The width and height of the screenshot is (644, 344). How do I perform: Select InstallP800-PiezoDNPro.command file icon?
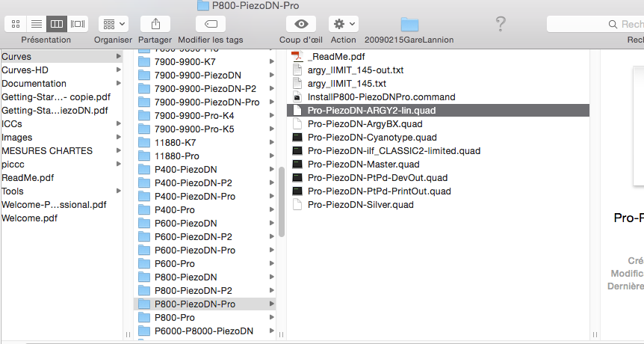click(297, 97)
